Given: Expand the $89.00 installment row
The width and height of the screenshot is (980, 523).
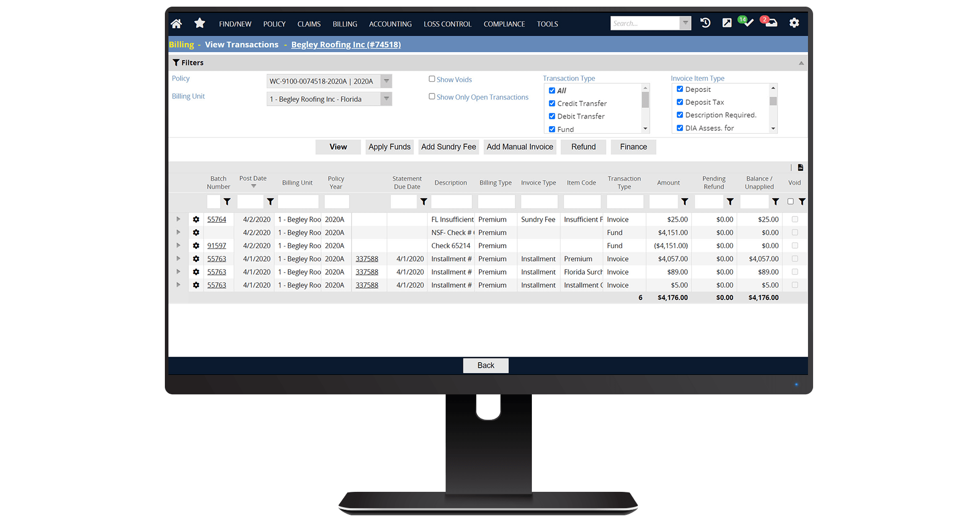Looking at the screenshot, I should click(178, 272).
